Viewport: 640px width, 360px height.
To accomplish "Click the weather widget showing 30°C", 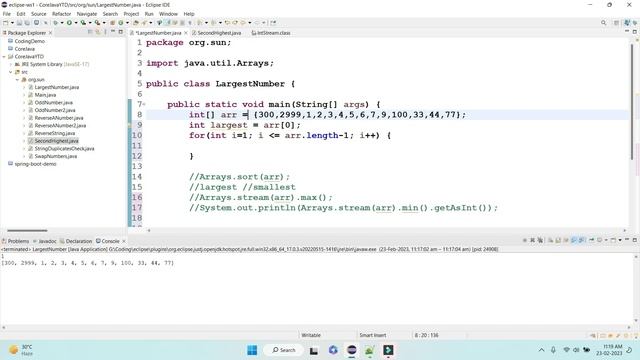I will (x=21, y=350).
